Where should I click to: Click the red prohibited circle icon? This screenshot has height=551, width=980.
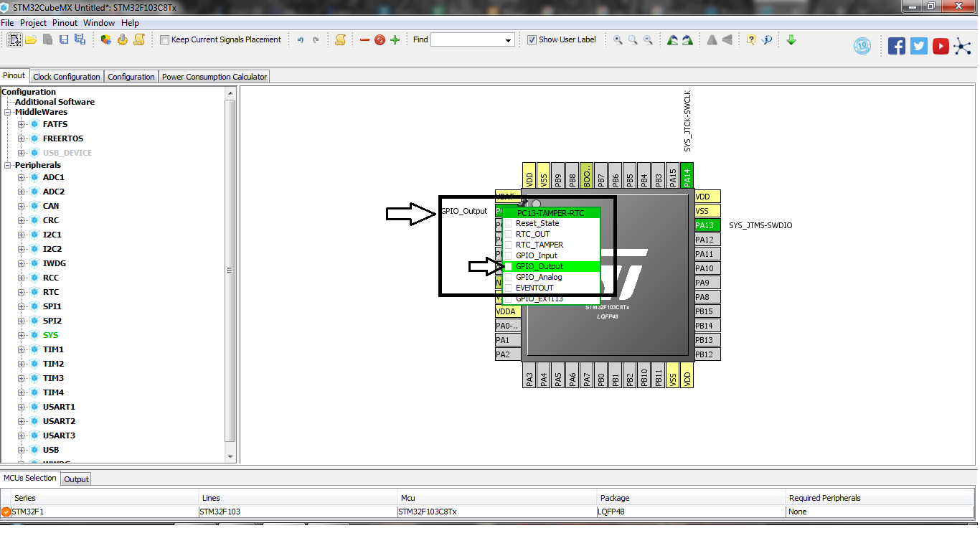coord(380,40)
